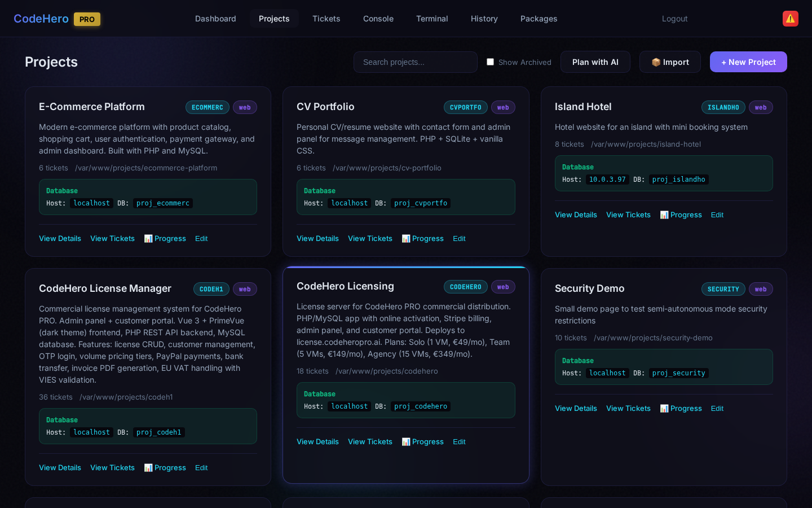Open Progress chart for CV Portfolio
Screen dimensions: 812x508
[x=422, y=239]
